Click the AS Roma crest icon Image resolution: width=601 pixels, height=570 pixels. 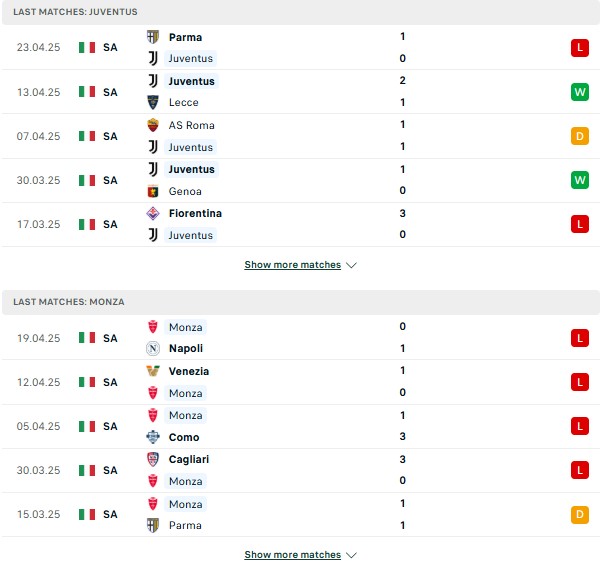[x=153, y=125]
